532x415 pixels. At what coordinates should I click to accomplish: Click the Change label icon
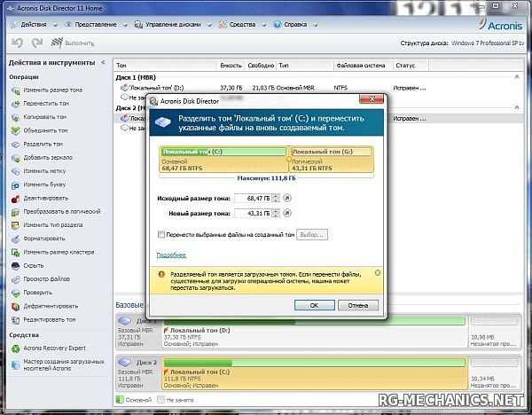click(x=16, y=171)
